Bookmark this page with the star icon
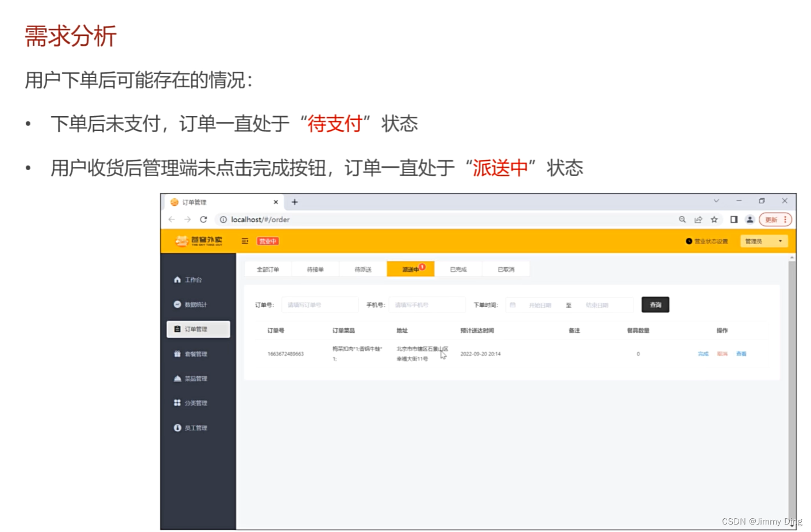Screen dimensions: 811x532 coord(715,219)
